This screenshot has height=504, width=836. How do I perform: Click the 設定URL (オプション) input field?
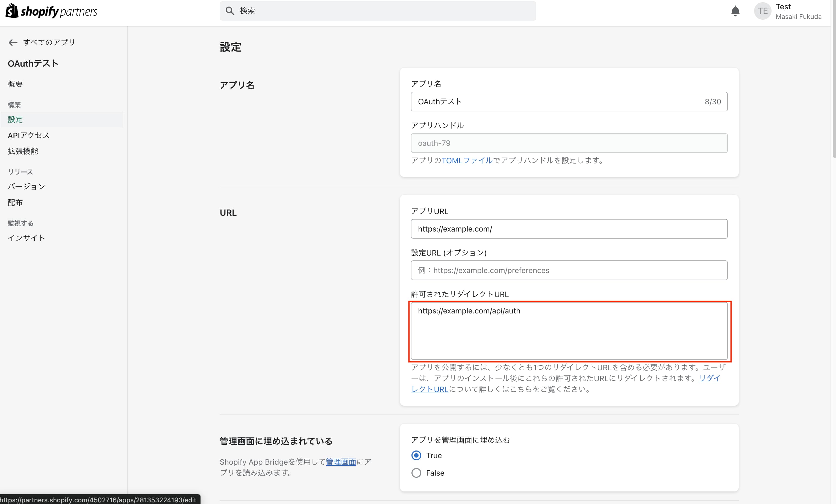point(569,270)
